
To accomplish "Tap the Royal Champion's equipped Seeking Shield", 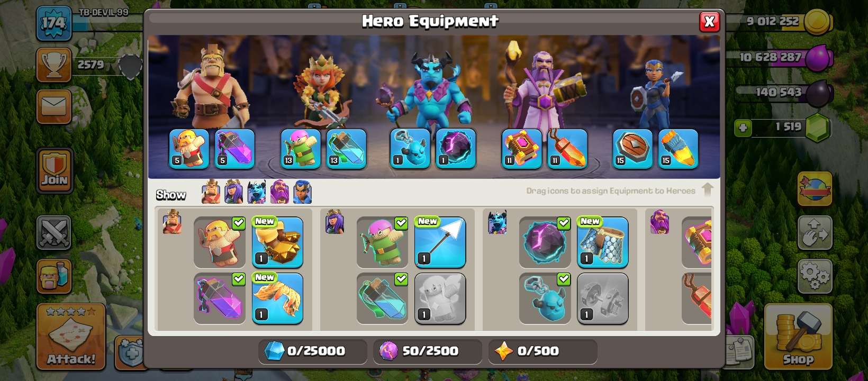I will pyautogui.click(x=632, y=149).
